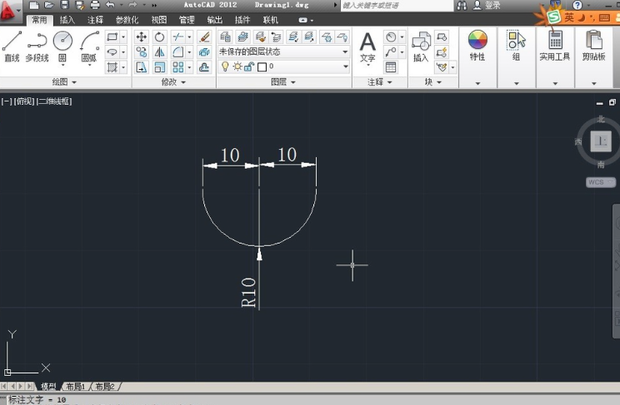Select the Copy tool
620x405 pixels.
(141, 52)
